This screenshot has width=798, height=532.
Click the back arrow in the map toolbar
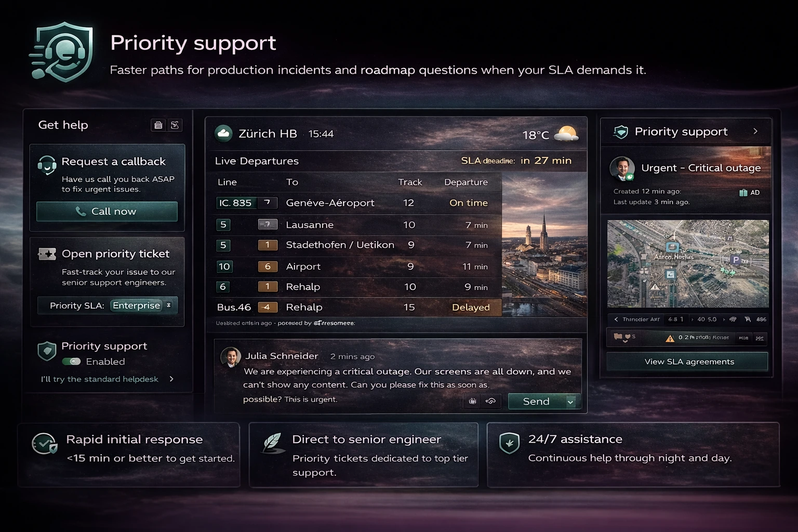coord(616,320)
